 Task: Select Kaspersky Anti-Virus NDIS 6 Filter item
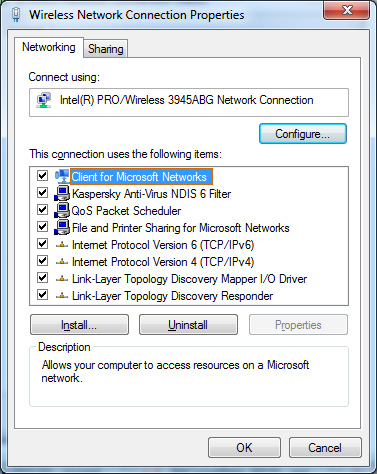[151, 194]
